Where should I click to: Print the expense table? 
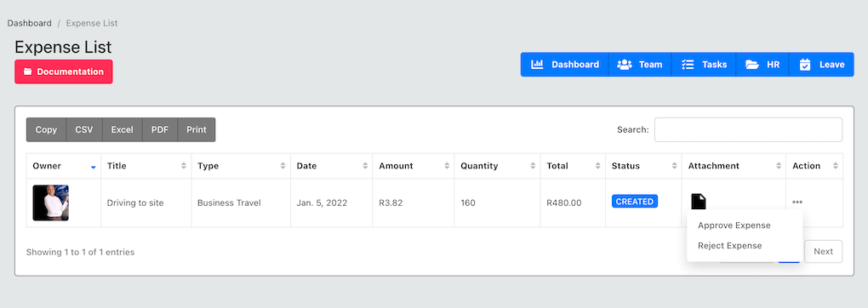(x=197, y=129)
